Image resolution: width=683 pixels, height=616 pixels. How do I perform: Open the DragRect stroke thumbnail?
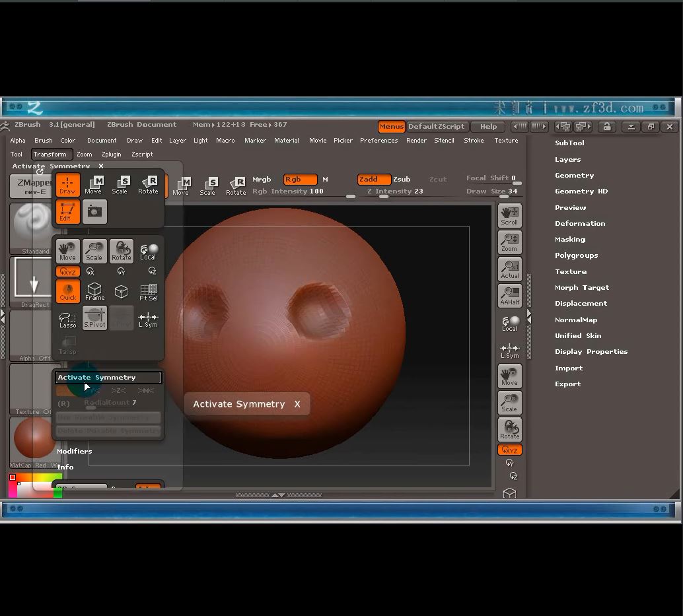[31, 282]
